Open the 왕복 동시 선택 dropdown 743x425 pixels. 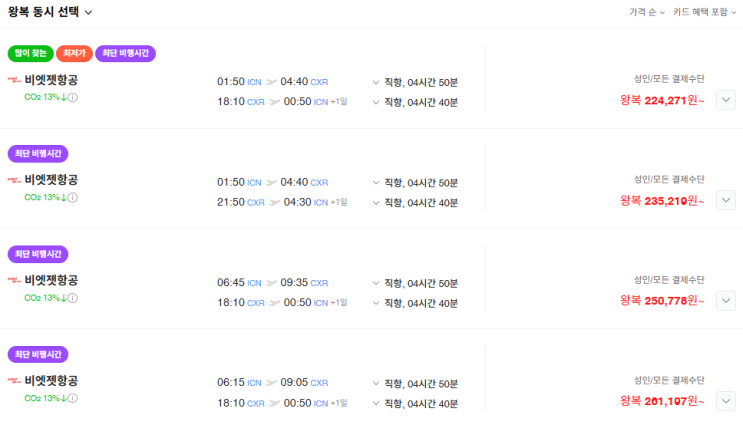(50, 12)
